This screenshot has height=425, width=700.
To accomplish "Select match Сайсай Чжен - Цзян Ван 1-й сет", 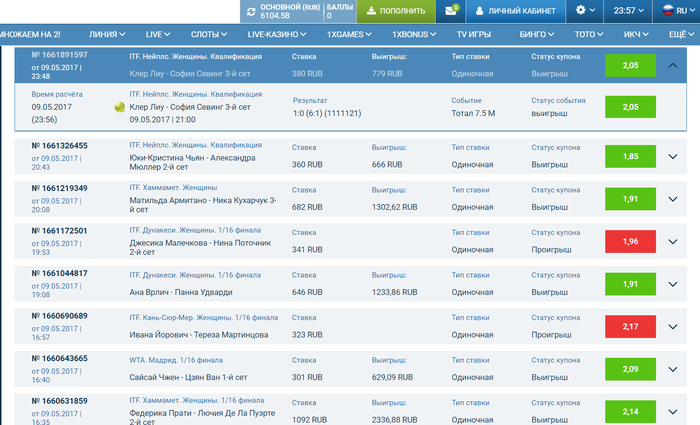I will [188, 377].
